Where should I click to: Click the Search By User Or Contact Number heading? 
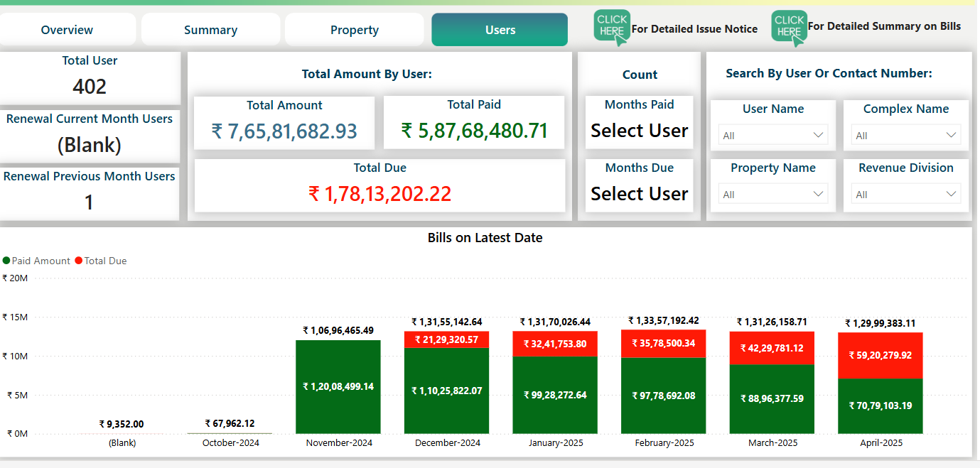[829, 73]
